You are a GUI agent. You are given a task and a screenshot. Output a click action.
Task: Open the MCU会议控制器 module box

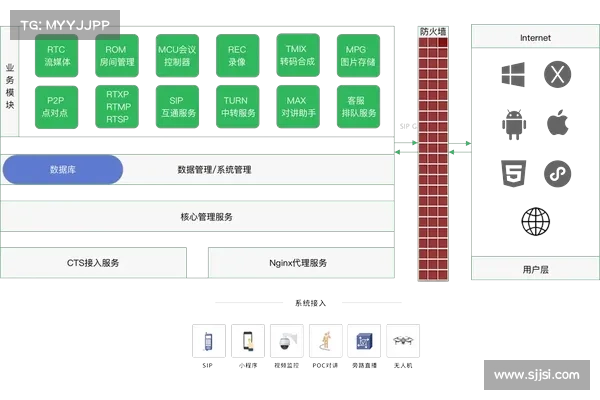click(177, 56)
